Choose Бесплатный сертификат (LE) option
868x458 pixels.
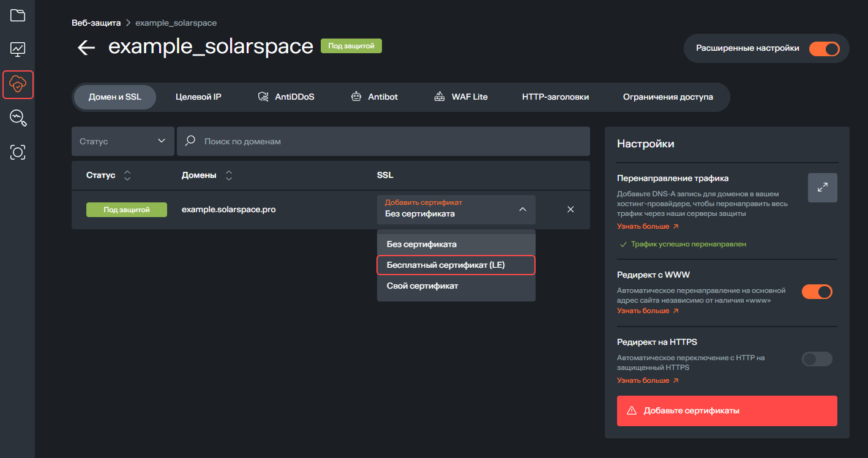[456, 265]
